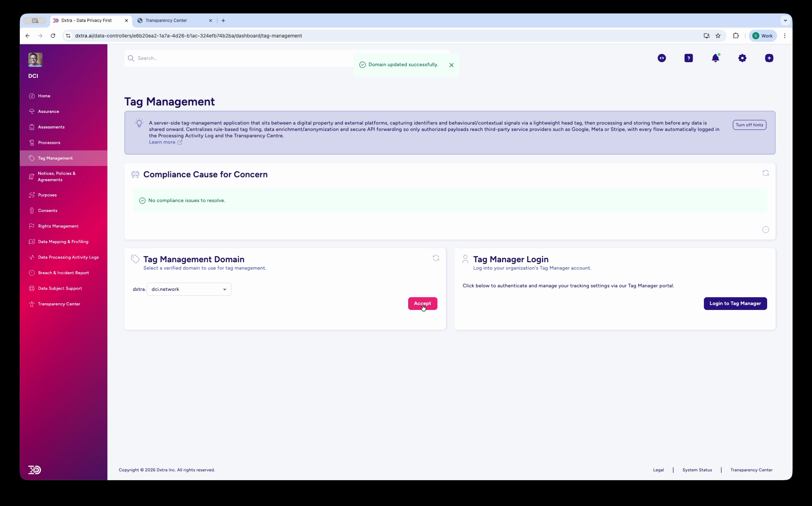Click the plus icon to create something new

coord(769,58)
